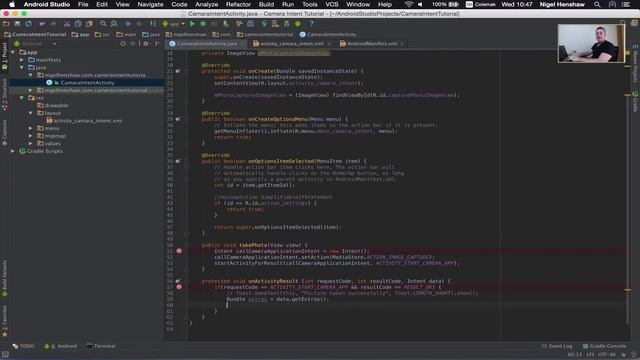The width and height of the screenshot is (640, 360).
Task: Select CamaraIntentActivity in project tree
Action: click(x=87, y=83)
